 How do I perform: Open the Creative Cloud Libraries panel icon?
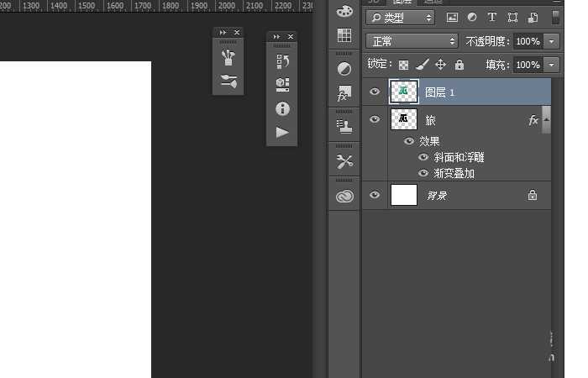(x=344, y=196)
